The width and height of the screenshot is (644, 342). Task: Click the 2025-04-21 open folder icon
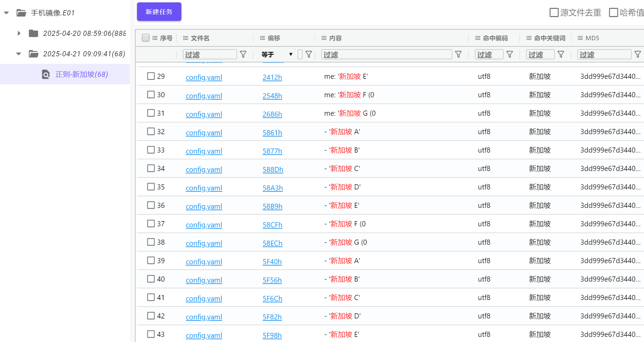[33, 54]
